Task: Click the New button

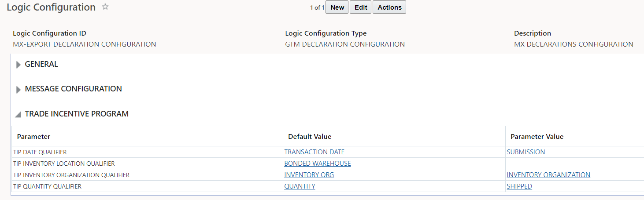Action: tap(337, 7)
